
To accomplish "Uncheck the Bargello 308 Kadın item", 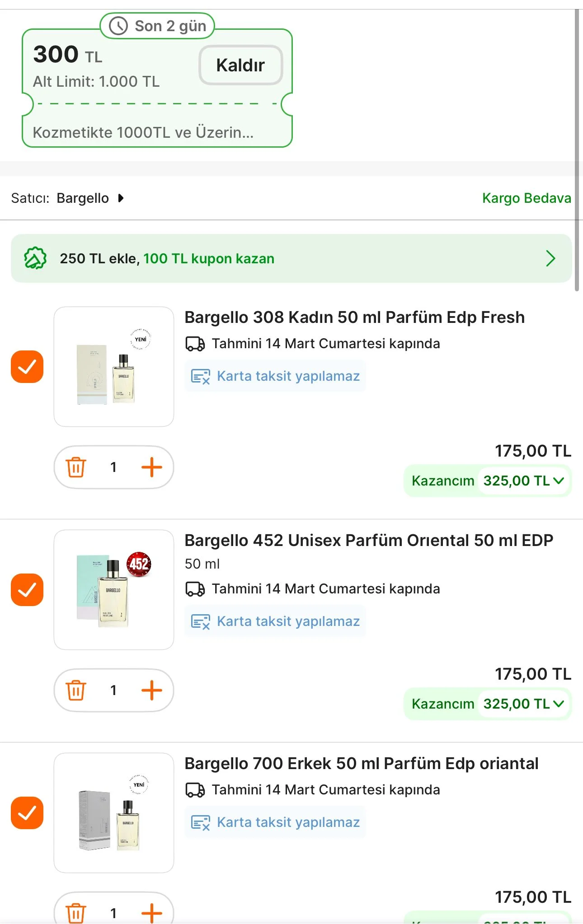I will 27,367.
